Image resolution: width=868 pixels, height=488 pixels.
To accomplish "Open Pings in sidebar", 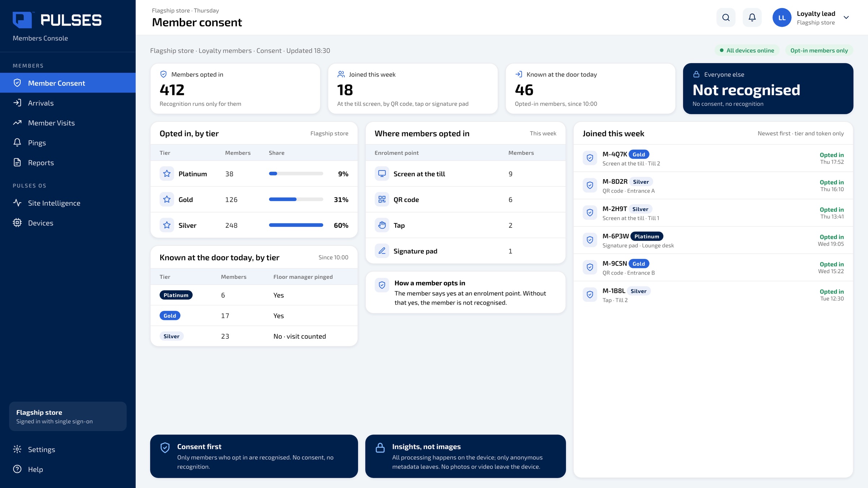I will click(x=68, y=142).
